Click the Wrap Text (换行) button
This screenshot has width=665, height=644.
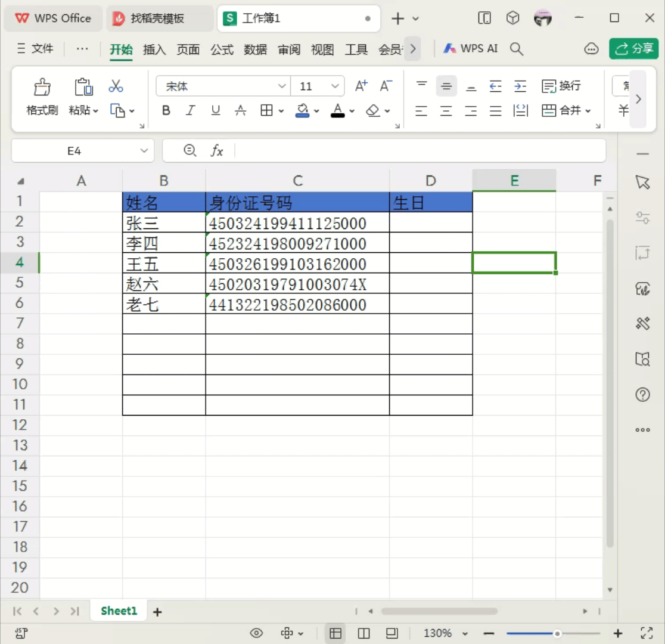pyautogui.click(x=561, y=86)
